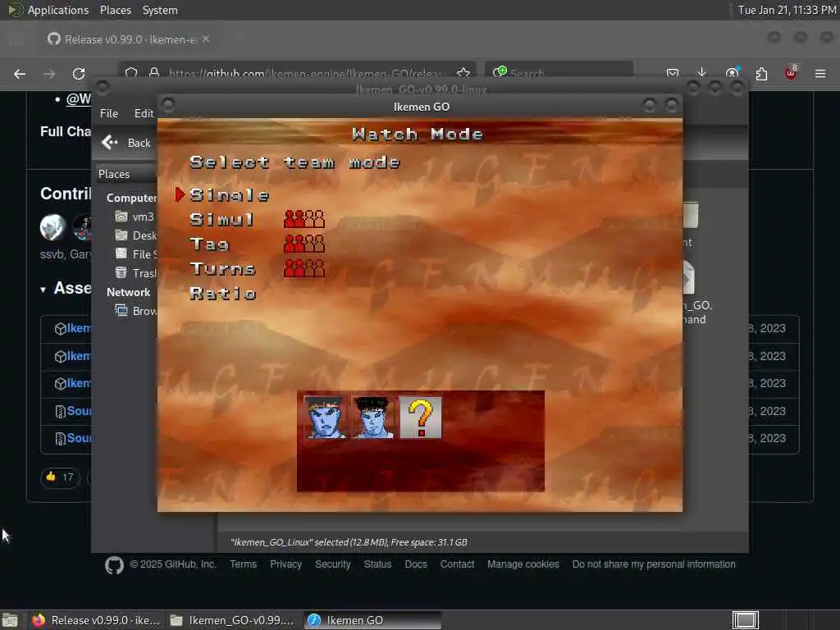Viewport: 840px width, 630px height.
Task: Select Ratio team mode
Action: (x=223, y=293)
